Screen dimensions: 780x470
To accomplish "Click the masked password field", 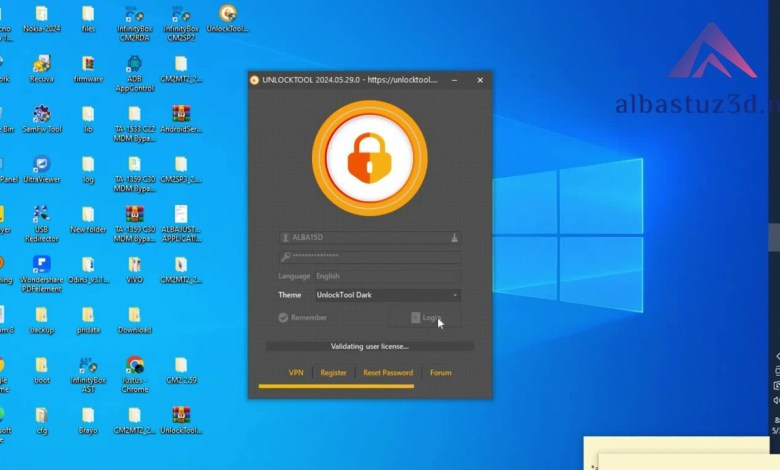I will point(370,257).
